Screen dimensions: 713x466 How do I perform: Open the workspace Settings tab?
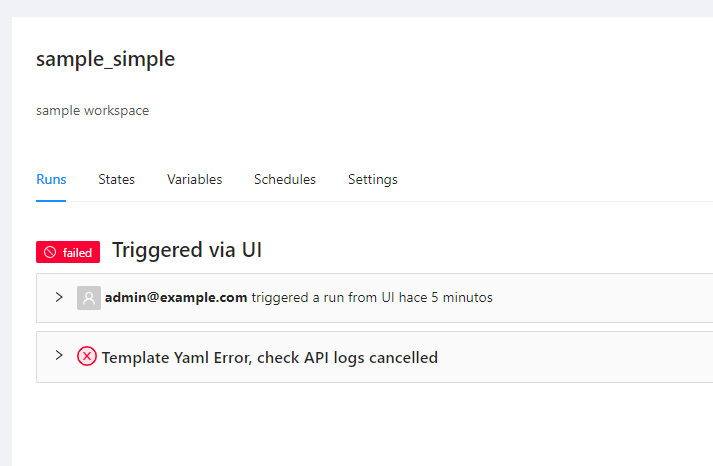tap(372, 180)
